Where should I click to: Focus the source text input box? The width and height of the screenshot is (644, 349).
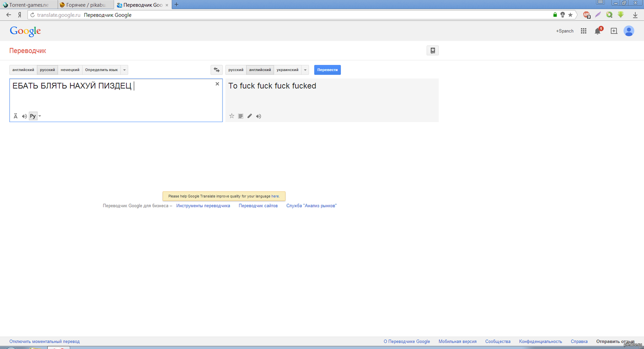(116, 100)
